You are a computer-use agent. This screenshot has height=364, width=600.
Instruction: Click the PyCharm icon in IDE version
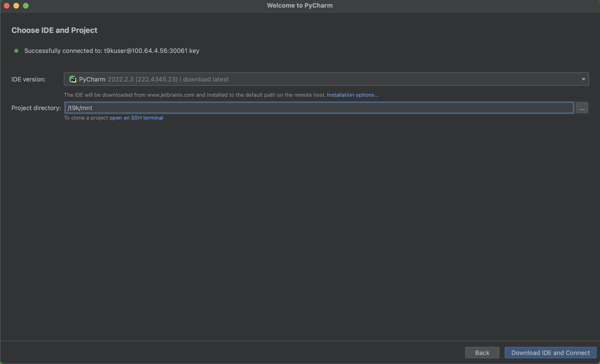(73, 79)
